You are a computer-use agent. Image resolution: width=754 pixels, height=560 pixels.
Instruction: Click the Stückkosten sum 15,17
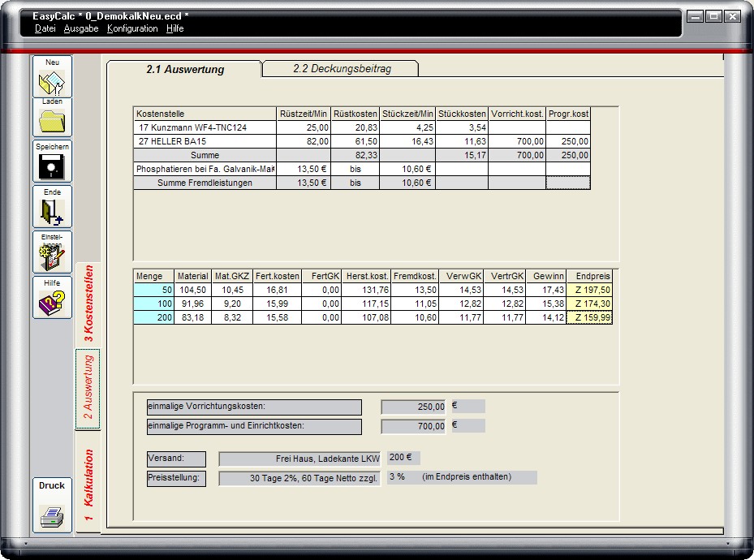[462, 155]
